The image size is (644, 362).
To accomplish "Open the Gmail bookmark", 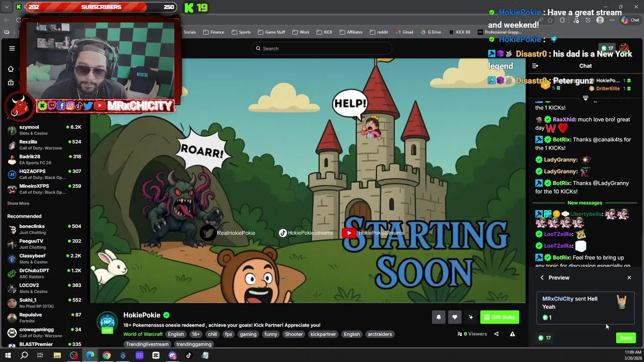I will pos(404,32).
